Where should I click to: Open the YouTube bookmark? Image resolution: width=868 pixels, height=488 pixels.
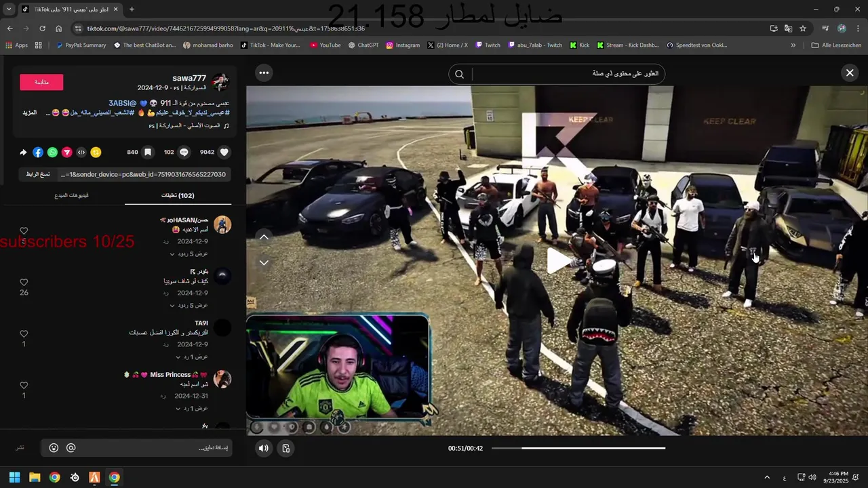tap(325, 45)
